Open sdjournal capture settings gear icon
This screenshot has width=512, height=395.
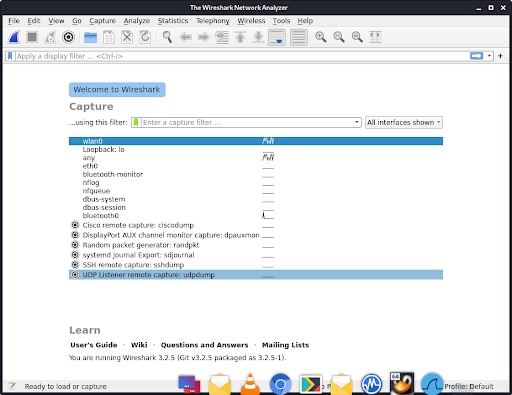tap(75, 255)
